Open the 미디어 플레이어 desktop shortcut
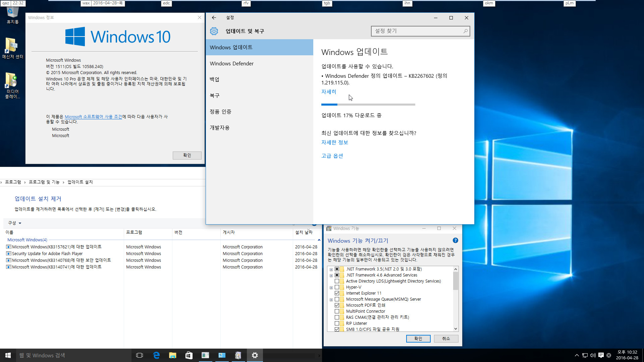644x362 pixels. pos(12,85)
